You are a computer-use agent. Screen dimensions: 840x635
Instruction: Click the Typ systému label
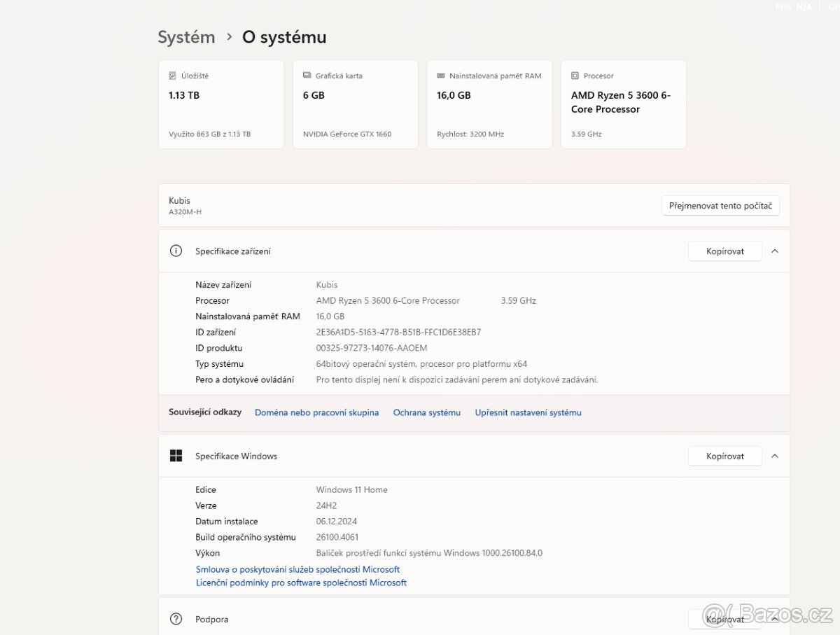pos(220,364)
